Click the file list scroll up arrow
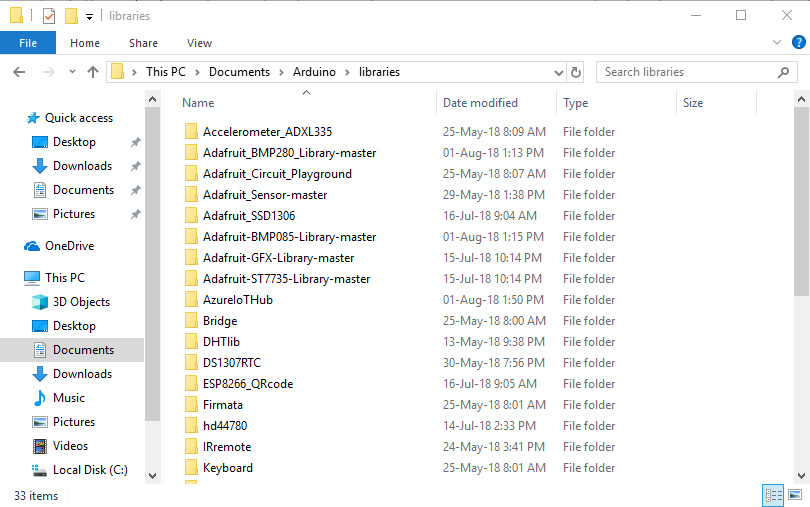810x507 pixels. 801,99
